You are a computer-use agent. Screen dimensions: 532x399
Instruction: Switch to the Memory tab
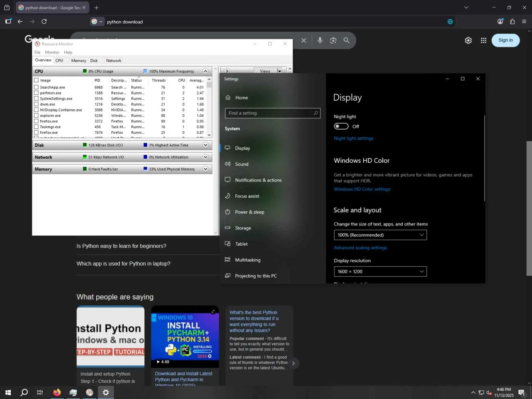[78, 61]
